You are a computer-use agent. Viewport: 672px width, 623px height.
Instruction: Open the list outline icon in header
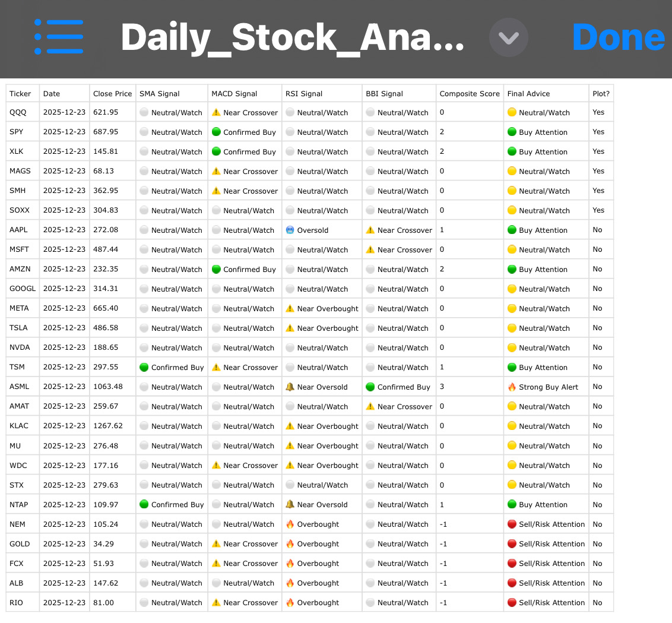click(x=59, y=37)
